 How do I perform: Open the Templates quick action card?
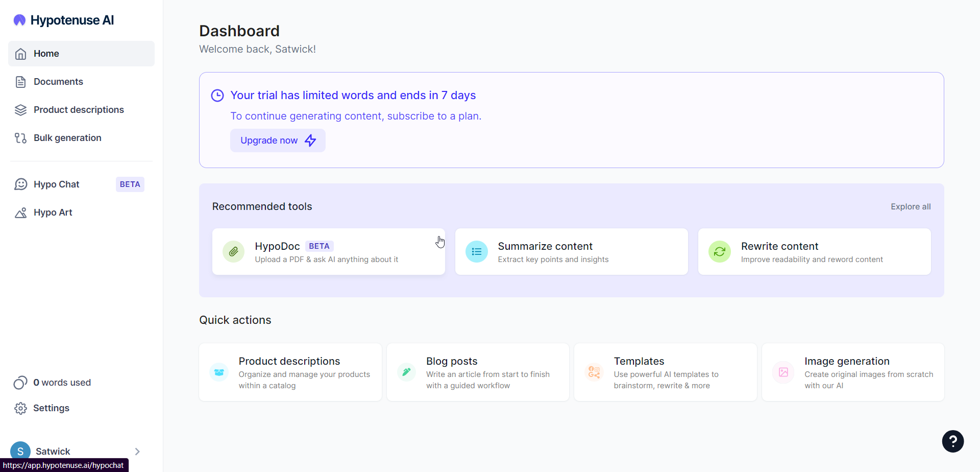(x=665, y=372)
